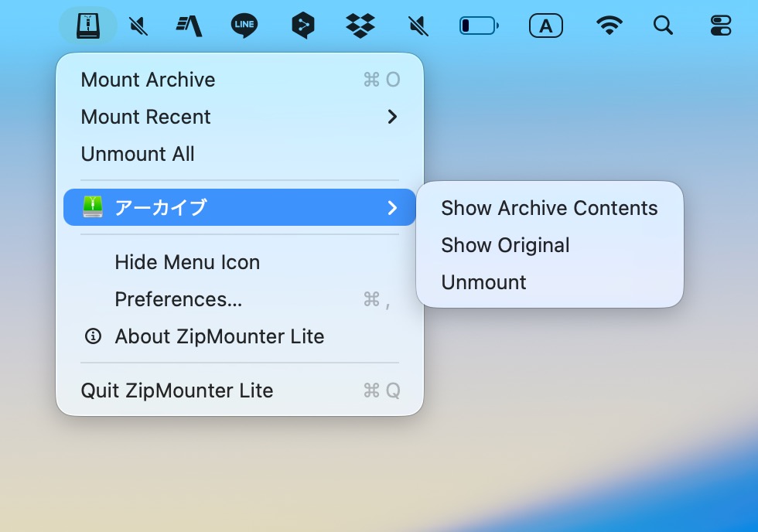Click Unmount in the archive submenu
Image resolution: width=758 pixels, height=532 pixels.
click(x=483, y=282)
